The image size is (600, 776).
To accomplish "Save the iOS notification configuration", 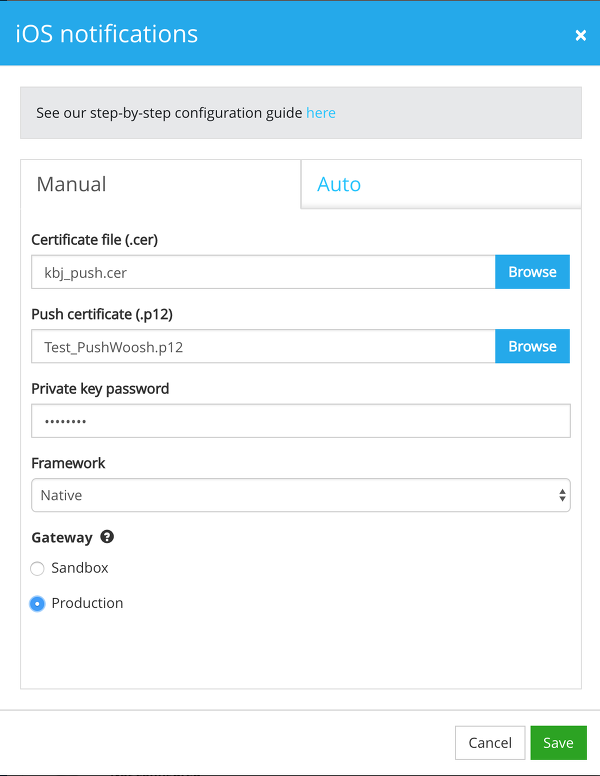I will click(x=558, y=742).
